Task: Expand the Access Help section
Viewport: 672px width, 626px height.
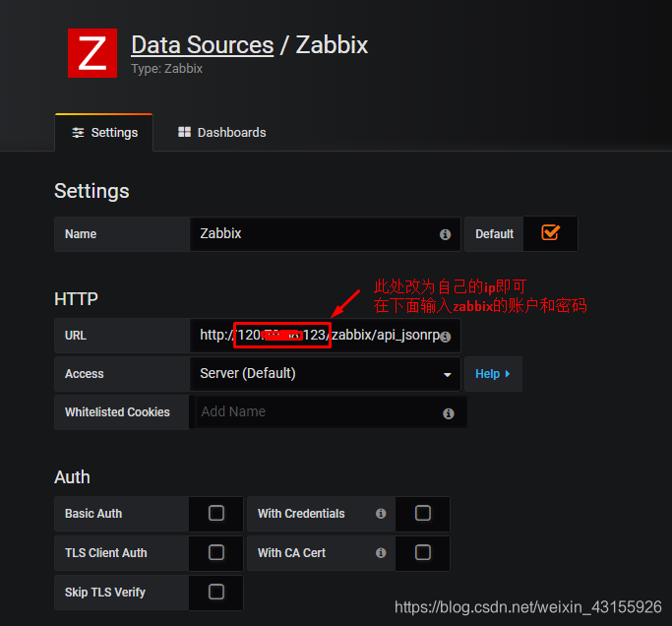Action: pyautogui.click(x=493, y=374)
